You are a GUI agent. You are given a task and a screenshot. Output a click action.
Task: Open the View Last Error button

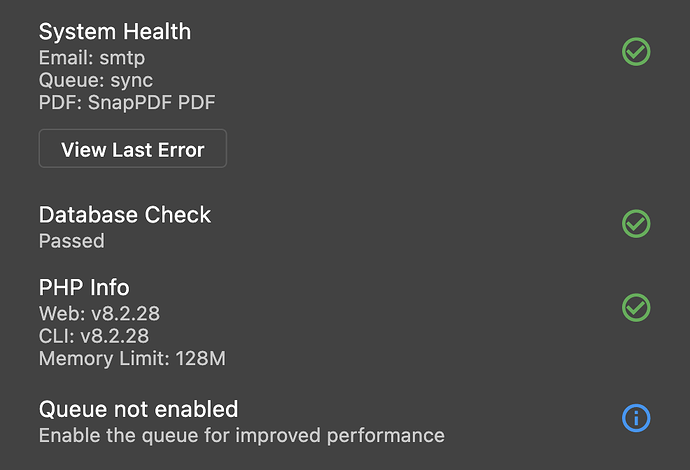(x=132, y=148)
